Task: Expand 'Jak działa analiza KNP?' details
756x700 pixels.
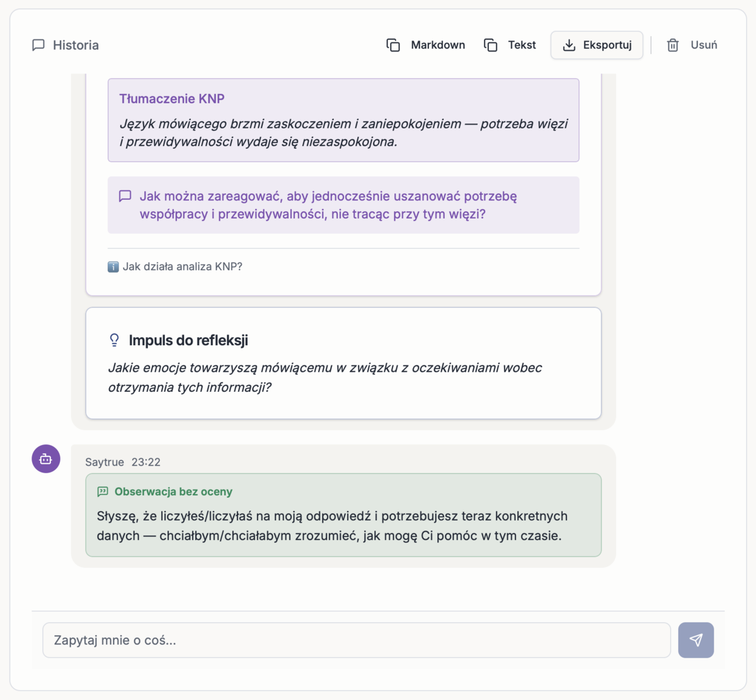Action: (x=175, y=267)
